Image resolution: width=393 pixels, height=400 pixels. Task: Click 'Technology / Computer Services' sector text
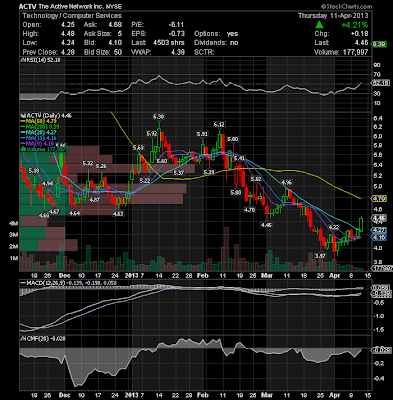[72, 16]
